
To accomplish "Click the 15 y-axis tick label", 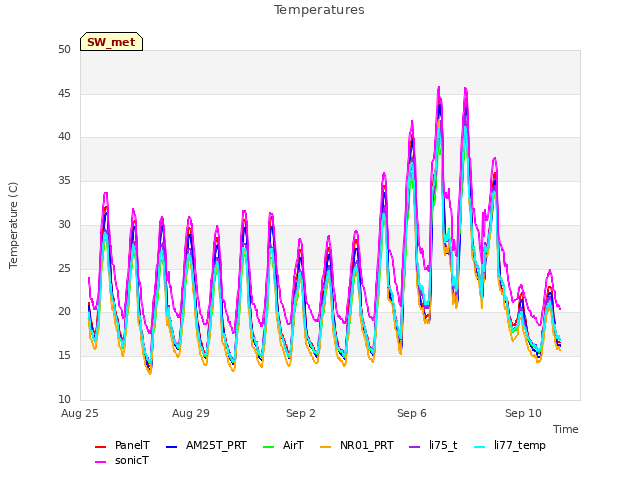I will coord(64,356).
